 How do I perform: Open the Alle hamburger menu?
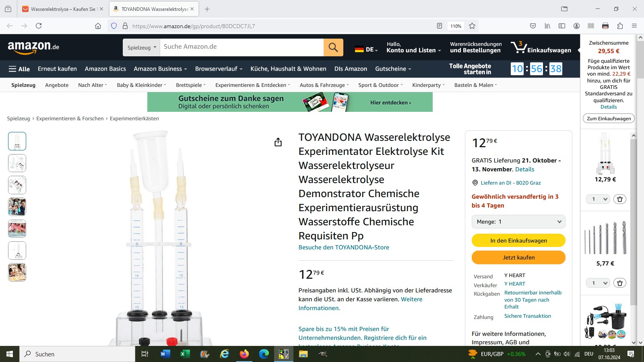pyautogui.click(x=19, y=69)
